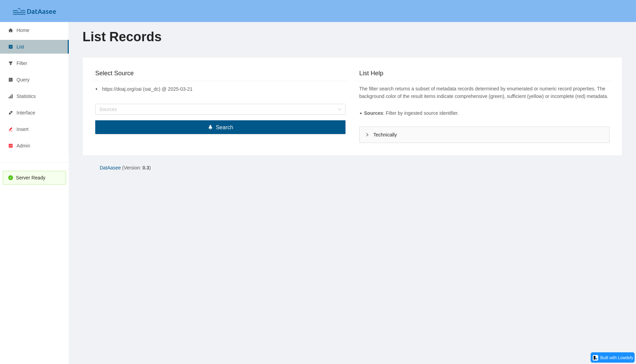
Task: Click the Sources help bullet text
Action: click(411, 113)
